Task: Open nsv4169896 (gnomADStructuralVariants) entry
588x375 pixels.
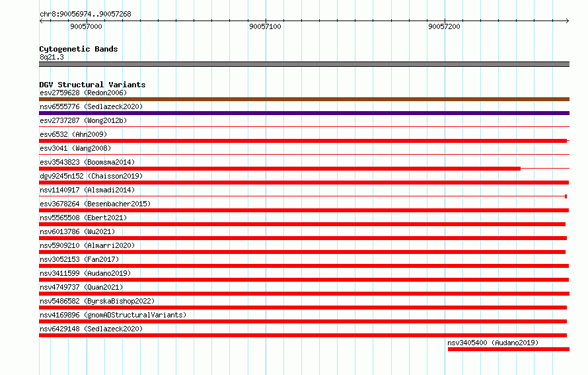Action: (x=113, y=315)
